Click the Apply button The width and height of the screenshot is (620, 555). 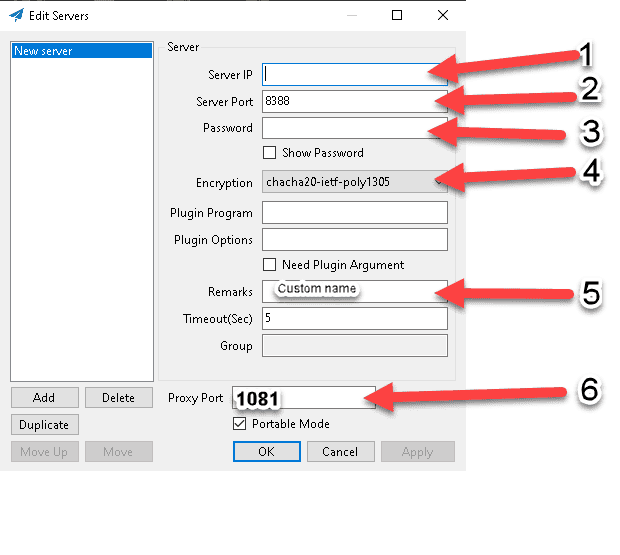[418, 451]
